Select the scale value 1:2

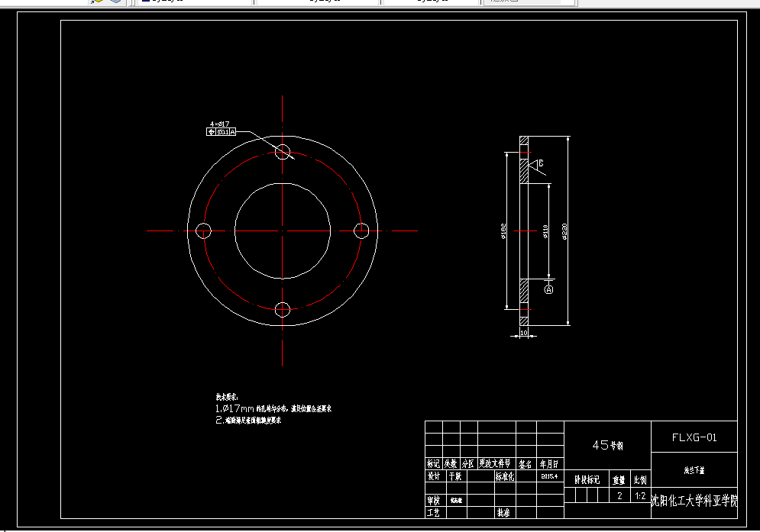(640, 495)
